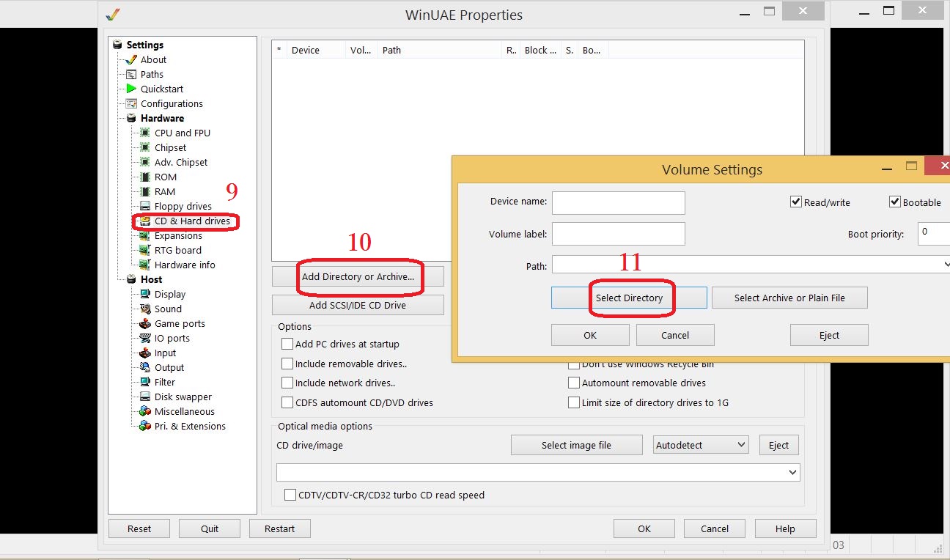Click the Paths icon in settings tree
This screenshot has width=950, height=560.
coord(131,74)
